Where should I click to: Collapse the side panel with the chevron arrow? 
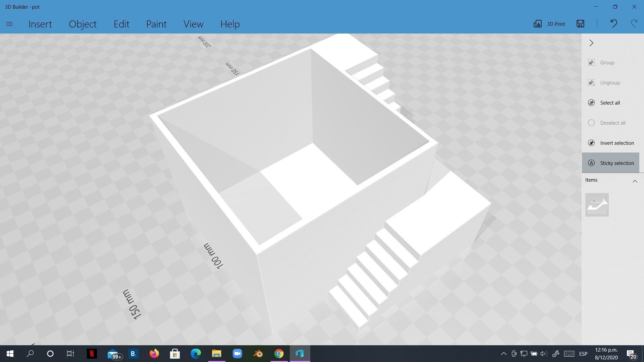(591, 43)
